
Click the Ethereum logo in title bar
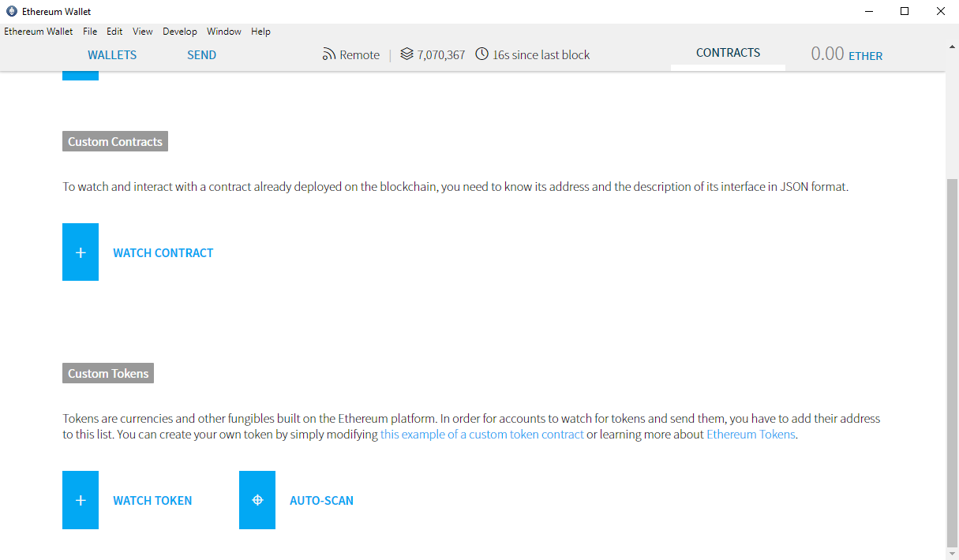[x=12, y=11]
